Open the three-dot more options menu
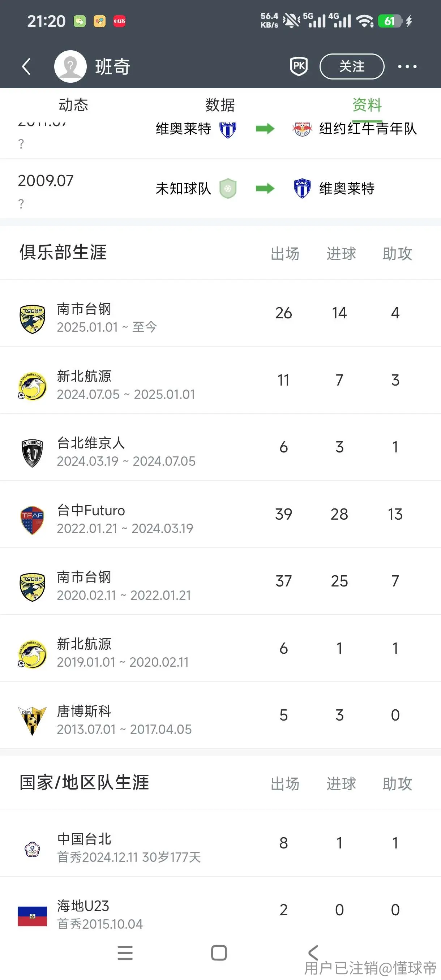 pyautogui.click(x=407, y=66)
